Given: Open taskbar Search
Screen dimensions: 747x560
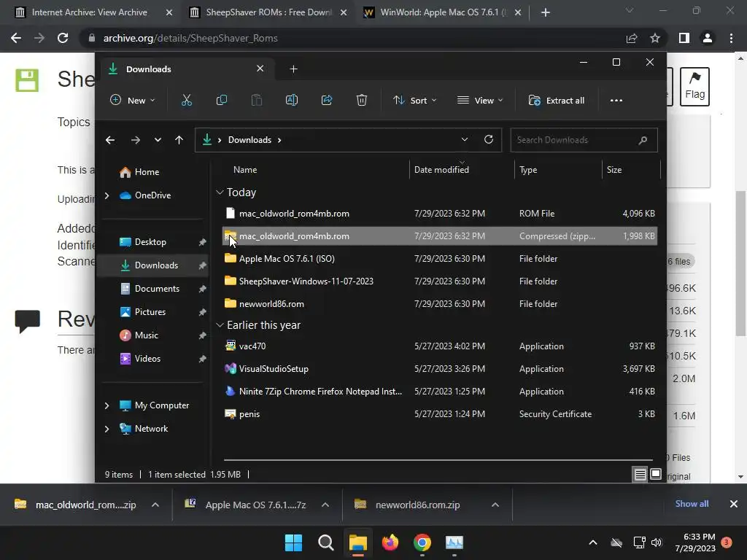Looking at the screenshot, I should (x=326, y=542).
